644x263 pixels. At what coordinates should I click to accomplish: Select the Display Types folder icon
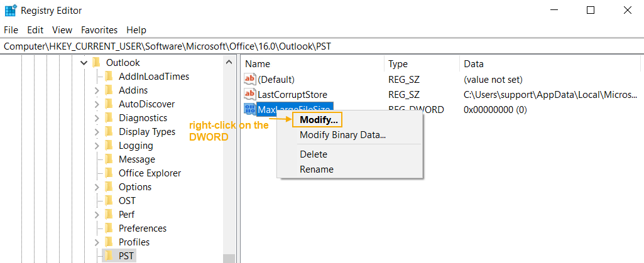[x=109, y=131]
